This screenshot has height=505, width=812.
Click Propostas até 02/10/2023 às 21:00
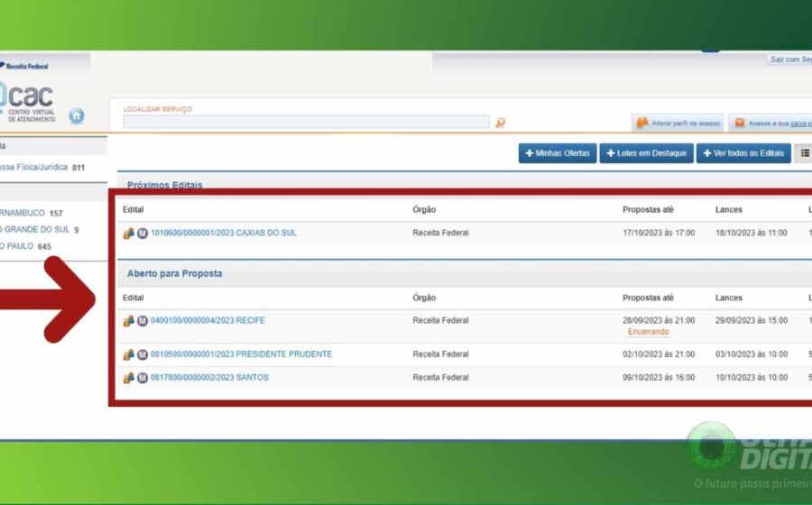[659, 354]
